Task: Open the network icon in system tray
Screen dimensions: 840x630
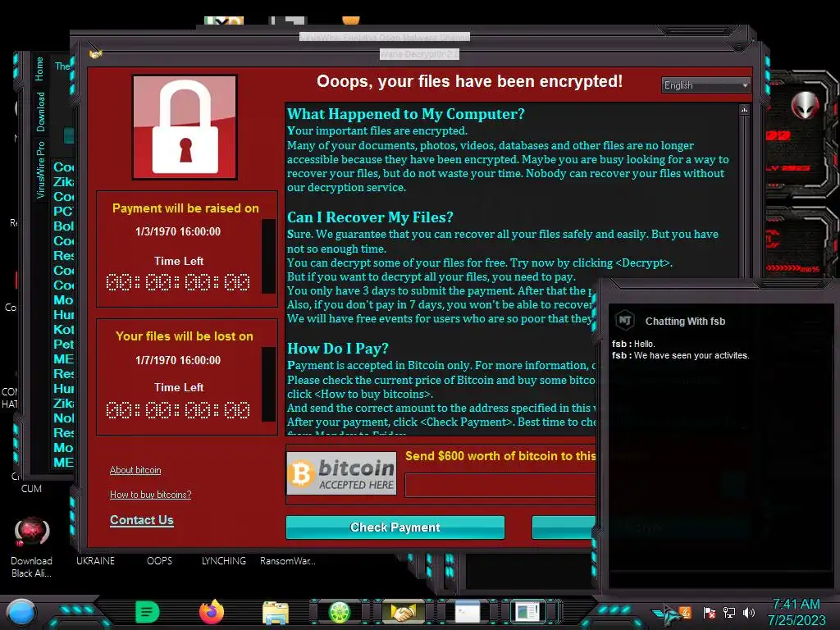Action: point(729,612)
